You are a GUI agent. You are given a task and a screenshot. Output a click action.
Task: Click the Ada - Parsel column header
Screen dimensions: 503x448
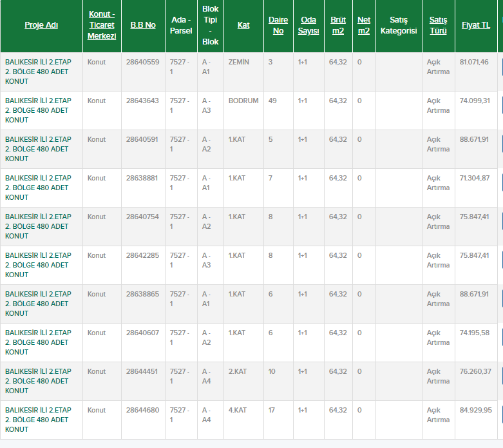[x=181, y=25]
